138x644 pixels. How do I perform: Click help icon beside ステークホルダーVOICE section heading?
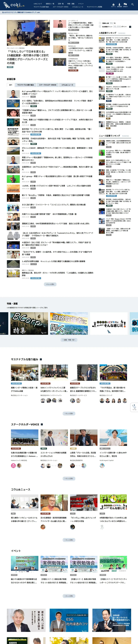(42, 424)
